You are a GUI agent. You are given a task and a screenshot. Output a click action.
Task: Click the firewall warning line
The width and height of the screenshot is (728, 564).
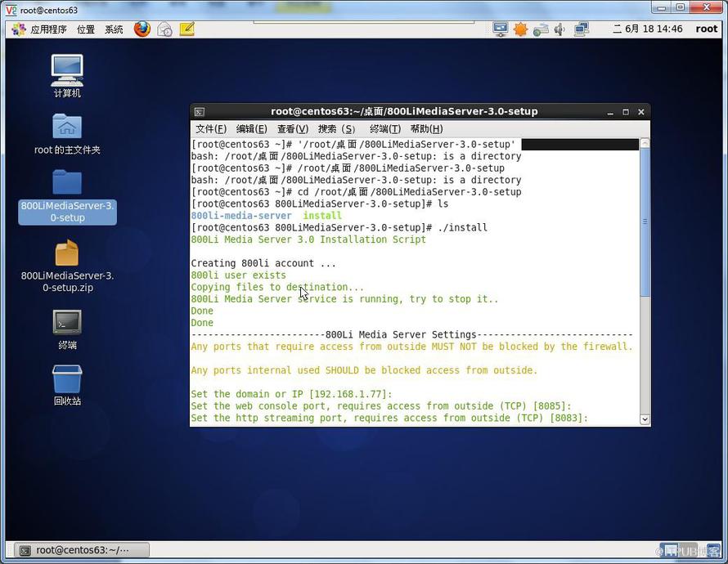411,347
